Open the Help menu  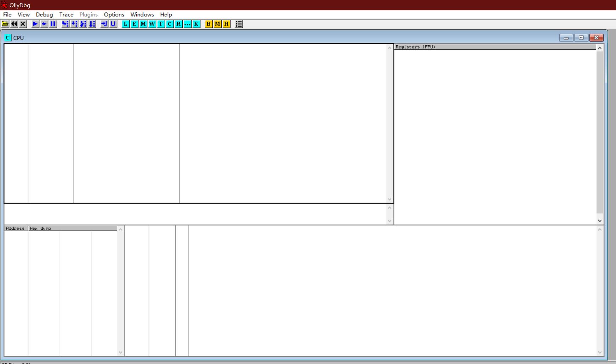166,15
